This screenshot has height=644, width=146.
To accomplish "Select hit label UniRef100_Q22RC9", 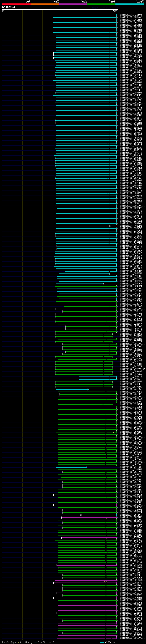I will click(x=131, y=540).
